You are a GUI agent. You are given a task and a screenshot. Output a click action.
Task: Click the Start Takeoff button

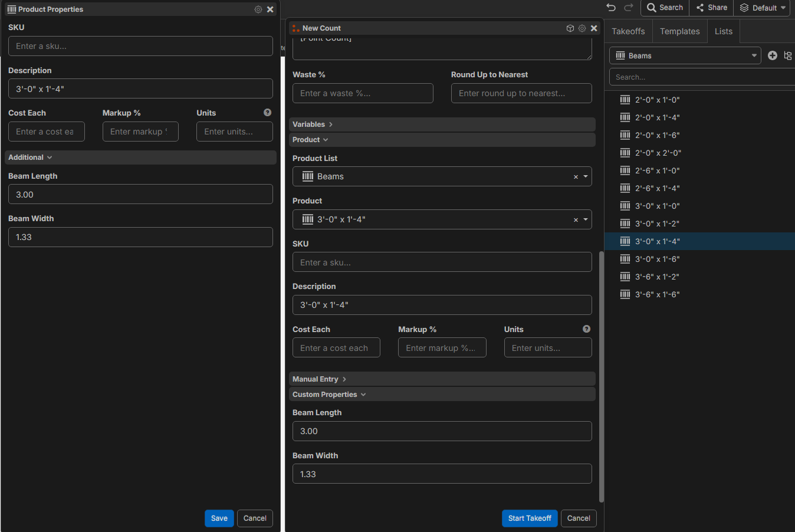coord(529,518)
